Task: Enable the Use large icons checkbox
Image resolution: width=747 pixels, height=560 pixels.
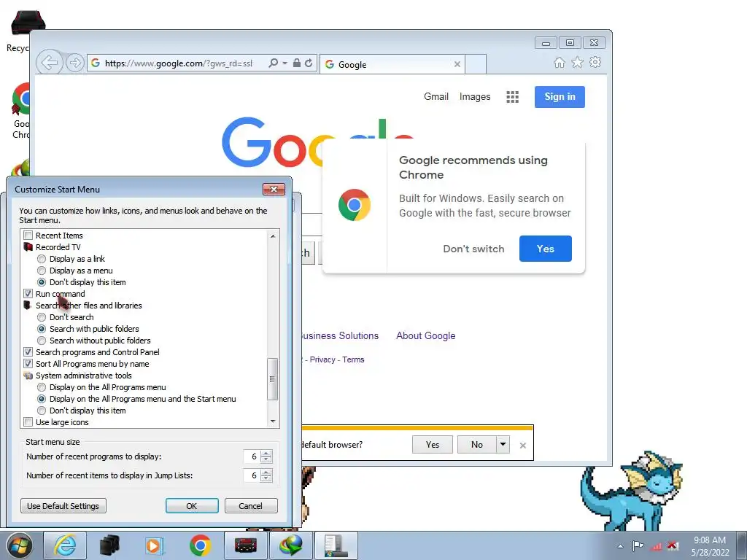Action: point(28,422)
